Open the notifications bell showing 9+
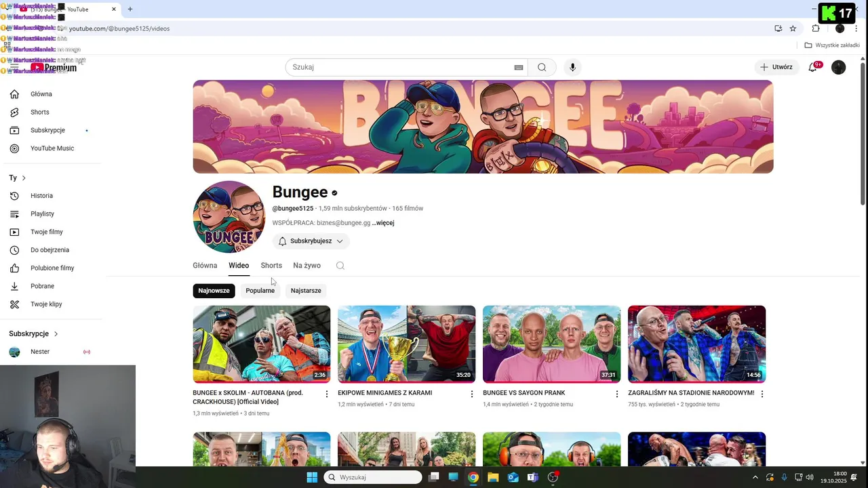Viewport: 868px width, 488px height. coord(812,67)
